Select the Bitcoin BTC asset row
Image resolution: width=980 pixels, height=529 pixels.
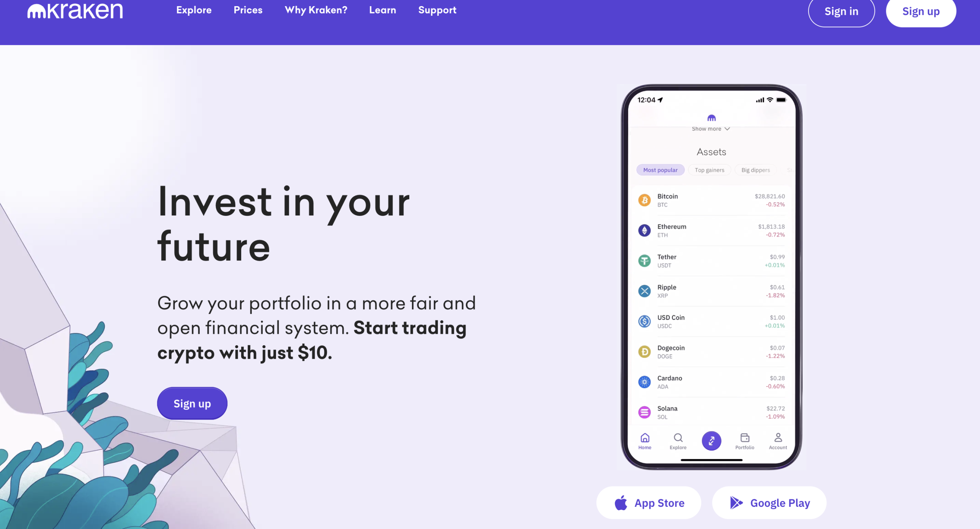[711, 200]
